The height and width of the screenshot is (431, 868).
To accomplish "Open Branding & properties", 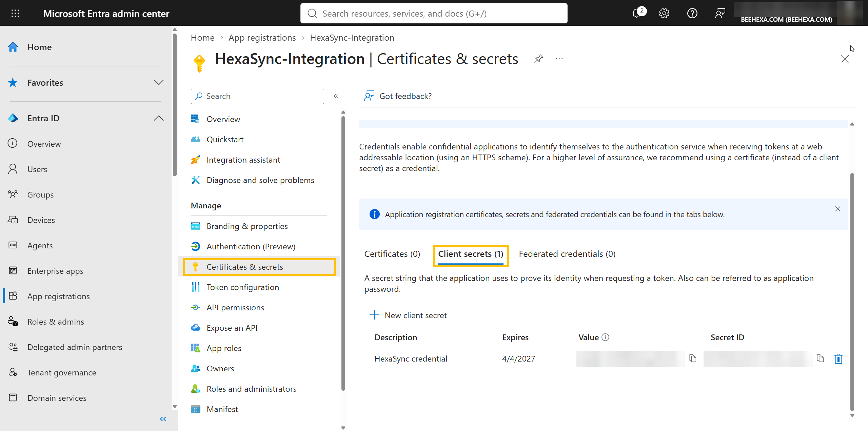I will point(247,226).
